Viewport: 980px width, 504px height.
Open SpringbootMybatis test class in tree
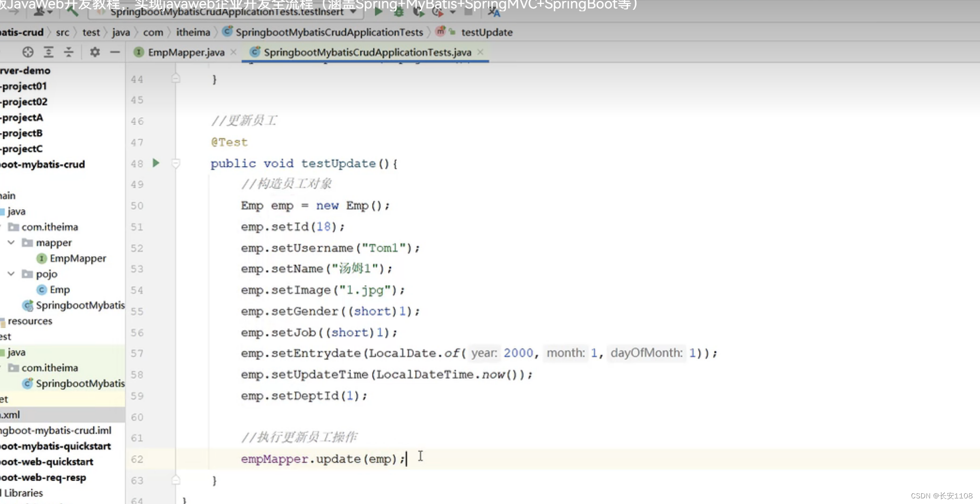pos(80,384)
